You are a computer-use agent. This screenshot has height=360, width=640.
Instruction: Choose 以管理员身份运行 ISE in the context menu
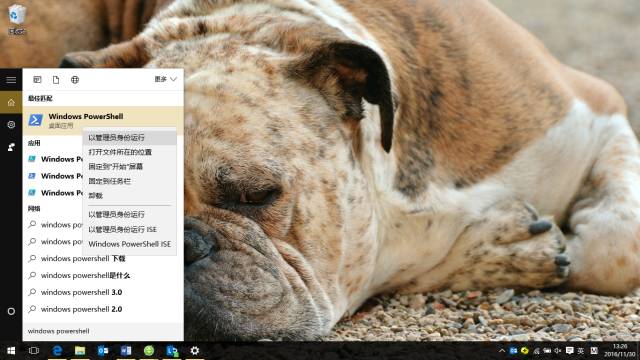[130, 229]
